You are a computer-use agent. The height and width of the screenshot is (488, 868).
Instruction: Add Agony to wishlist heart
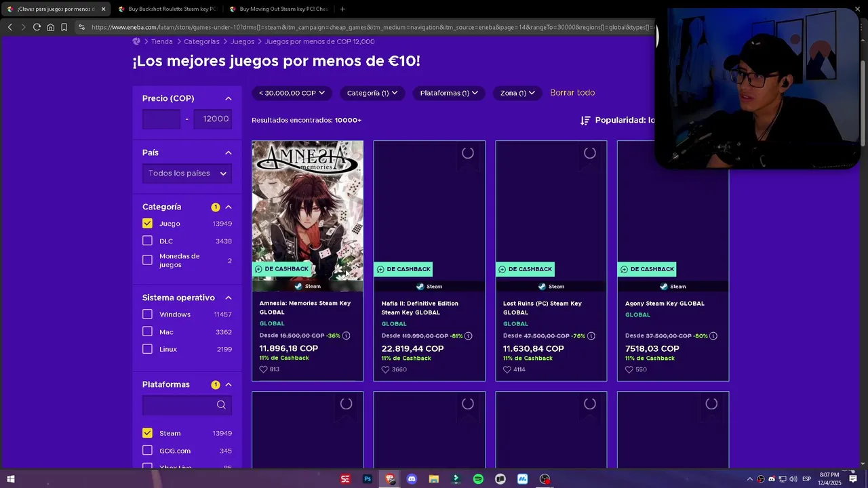tap(629, 369)
